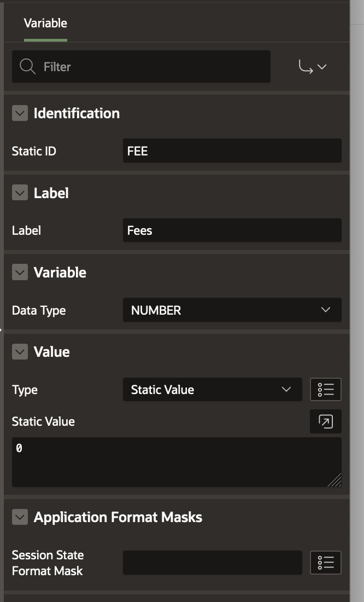Click the filter search magnifier icon
Screen dimensions: 364x602
tap(27, 67)
